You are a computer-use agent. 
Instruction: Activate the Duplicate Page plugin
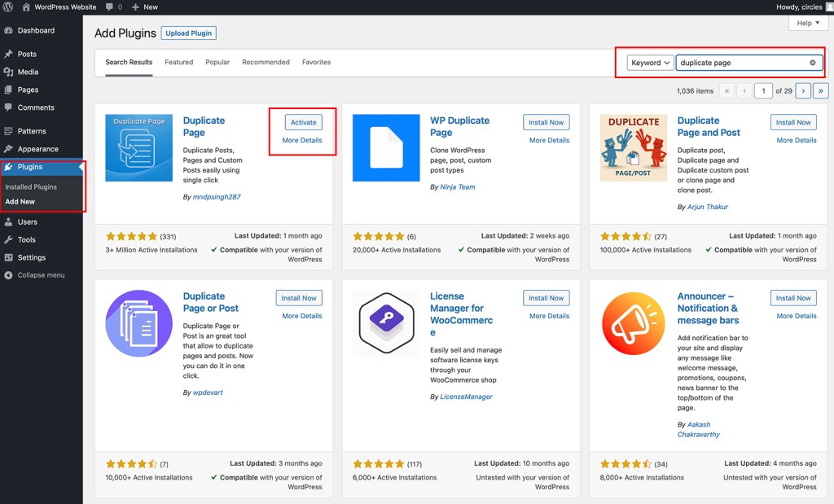(x=303, y=122)
